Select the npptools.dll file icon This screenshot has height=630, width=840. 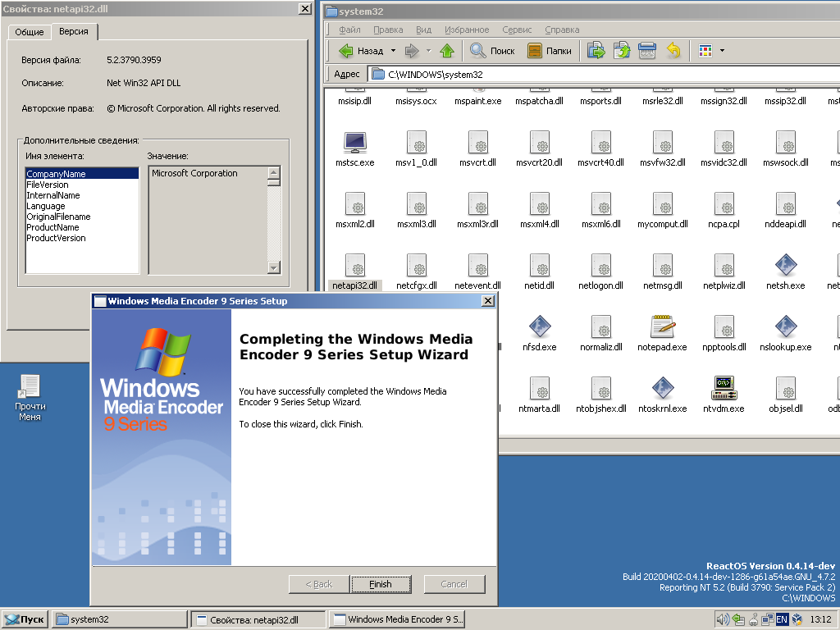(x=724, y=326)
